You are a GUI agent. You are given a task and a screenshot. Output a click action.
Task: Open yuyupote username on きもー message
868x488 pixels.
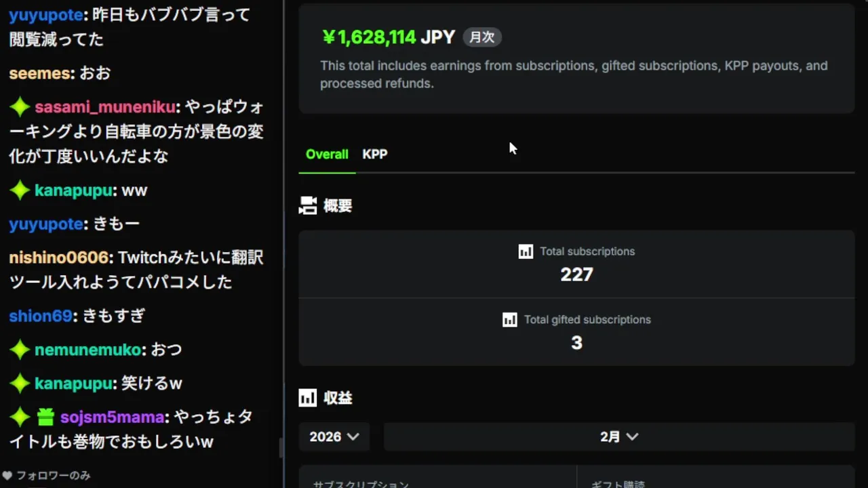tap(45, 224)
